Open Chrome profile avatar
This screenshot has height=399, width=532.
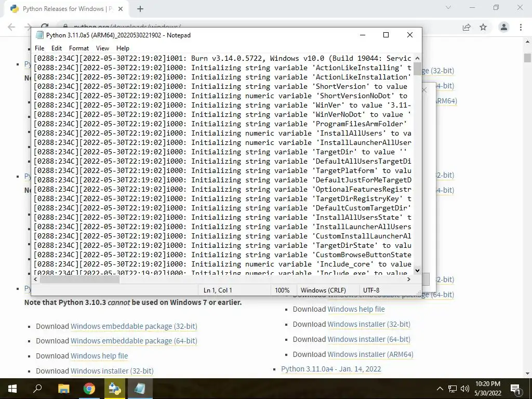pyautogui.click(x=504, y=27)
